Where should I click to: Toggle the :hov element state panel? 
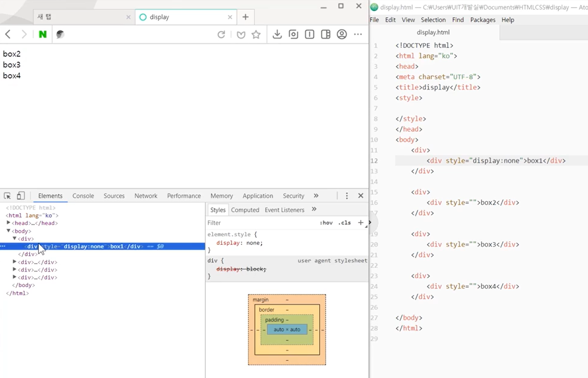[x=326, y=223]
